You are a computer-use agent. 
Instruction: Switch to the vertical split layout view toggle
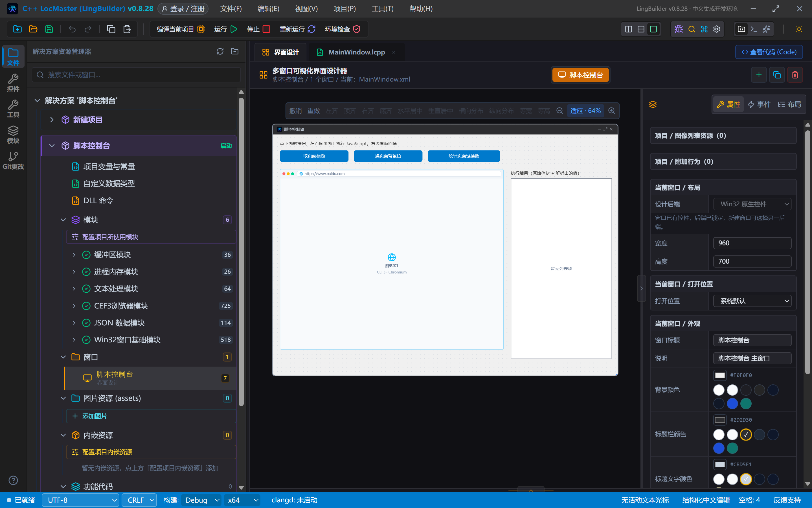tap(628, 29)
